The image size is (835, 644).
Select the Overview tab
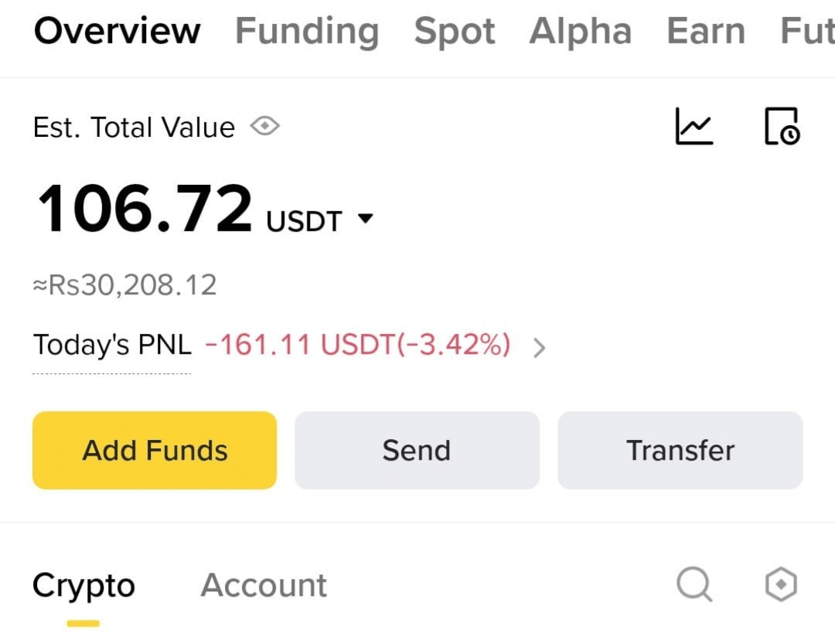pyautogui.click(x=118, y=31)
